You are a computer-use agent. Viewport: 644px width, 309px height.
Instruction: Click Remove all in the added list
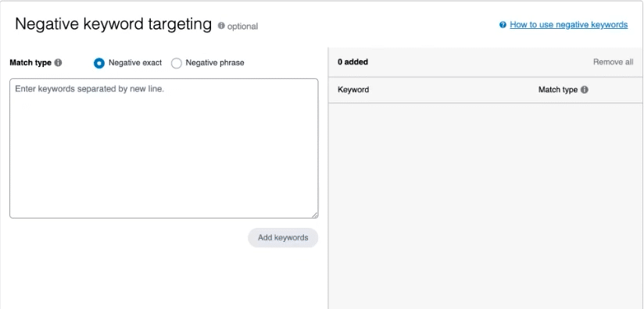tap(614, 62)
